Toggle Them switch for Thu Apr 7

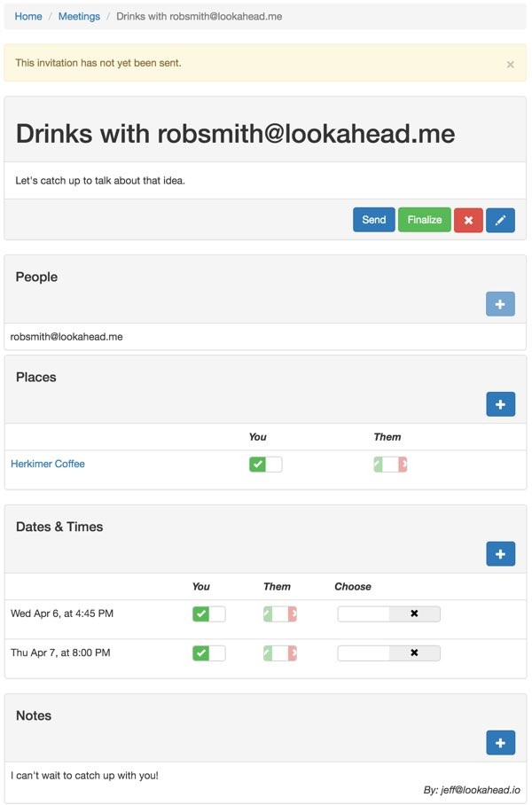(280, 653)
